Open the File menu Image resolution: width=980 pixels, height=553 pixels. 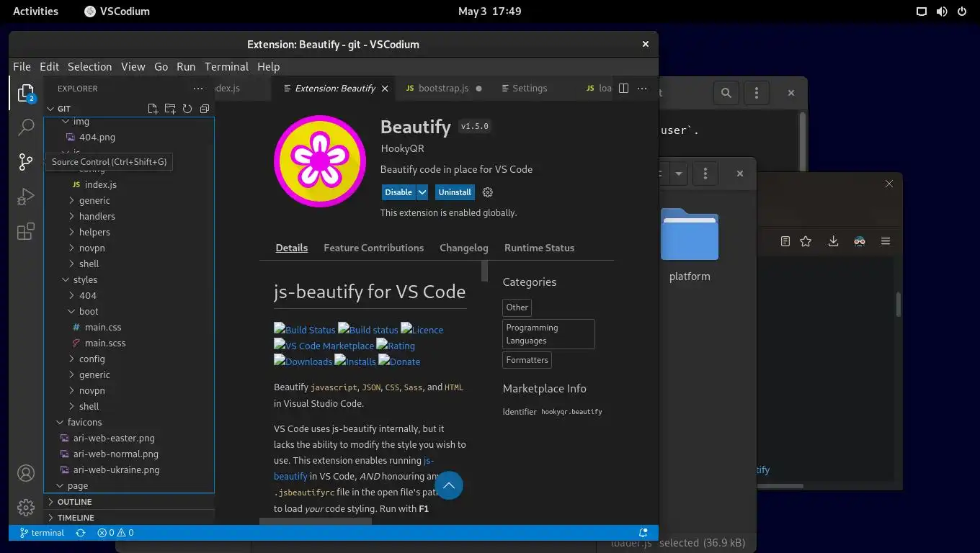22,66
